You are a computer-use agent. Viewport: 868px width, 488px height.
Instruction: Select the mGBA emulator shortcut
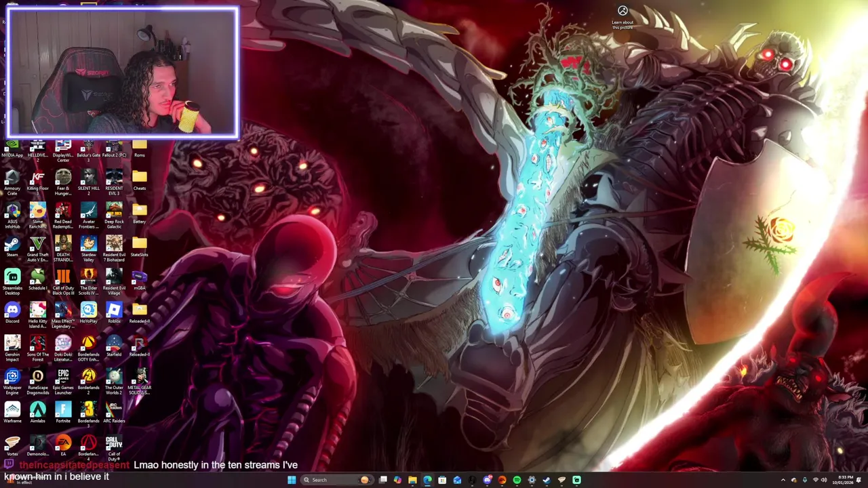[140, 281]
